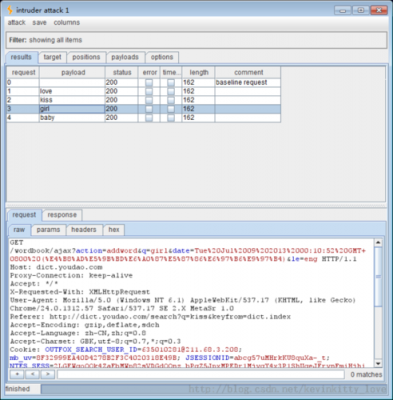Sort by the status column header
This screenshot has height=400, width=393.
tap(122, 72)
